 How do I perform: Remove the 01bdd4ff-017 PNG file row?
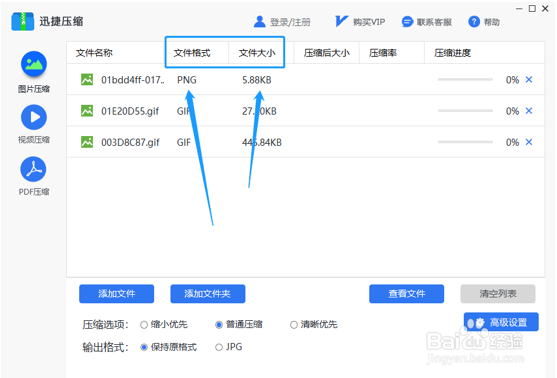529,80
